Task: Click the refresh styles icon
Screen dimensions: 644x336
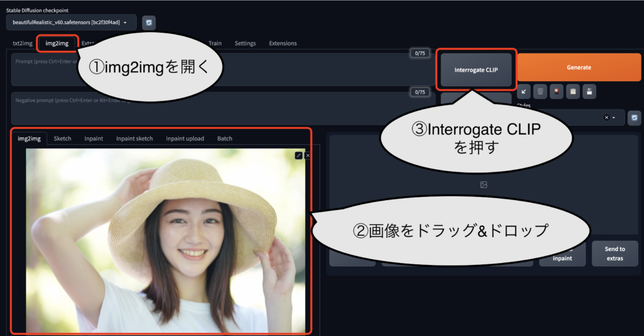Action: pyautogui.click(x=634, y=118)
